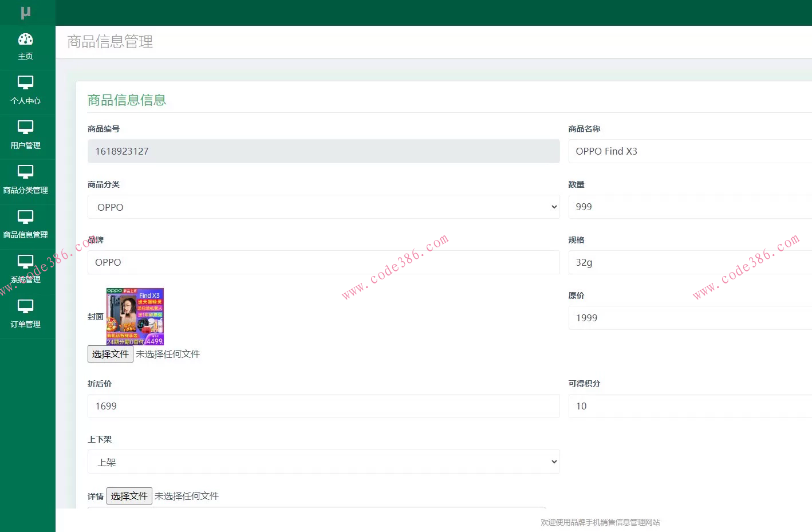The image size is (812, 532).
Task: Click 未选择任何文件 text beside 详情
Action: point(187,496)
